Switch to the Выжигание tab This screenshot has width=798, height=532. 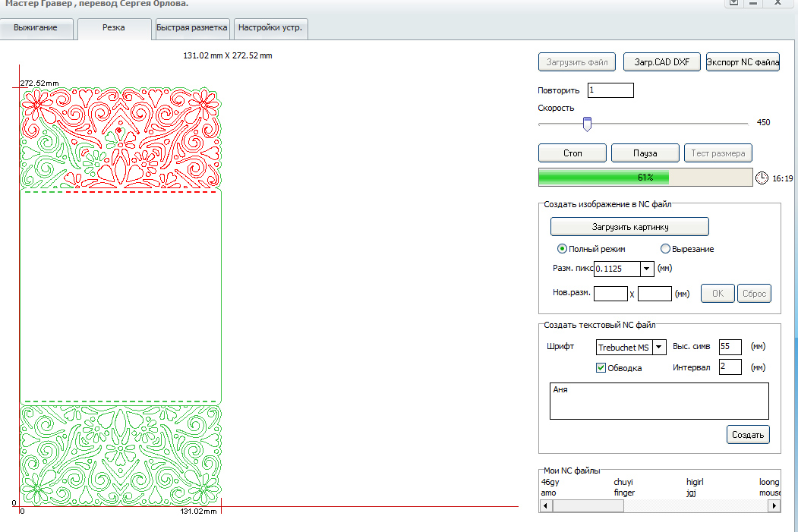[36, 28]
